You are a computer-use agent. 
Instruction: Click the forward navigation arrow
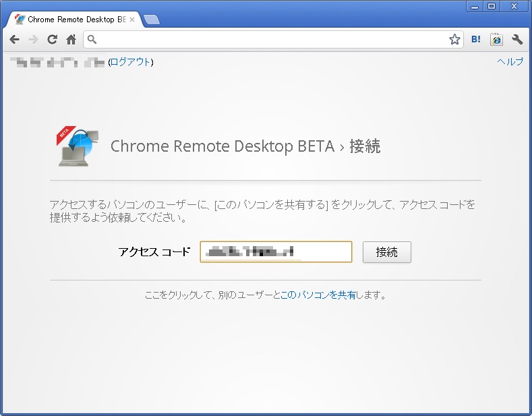[x=33, y=40]
